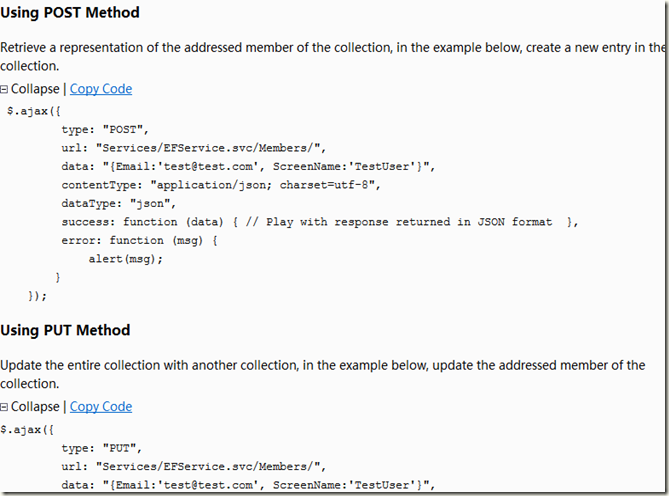Collapse the PUT method code block
This screenshot has height=496, width=669.
35,407
